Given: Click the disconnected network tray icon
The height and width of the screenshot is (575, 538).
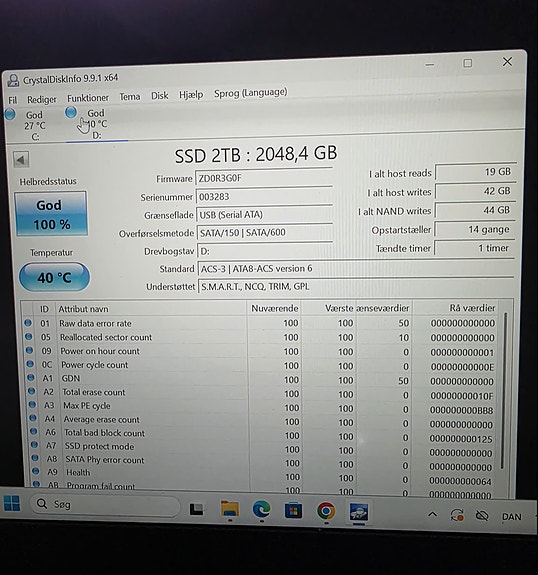Looking at the screenshot, I should [482, 516].
